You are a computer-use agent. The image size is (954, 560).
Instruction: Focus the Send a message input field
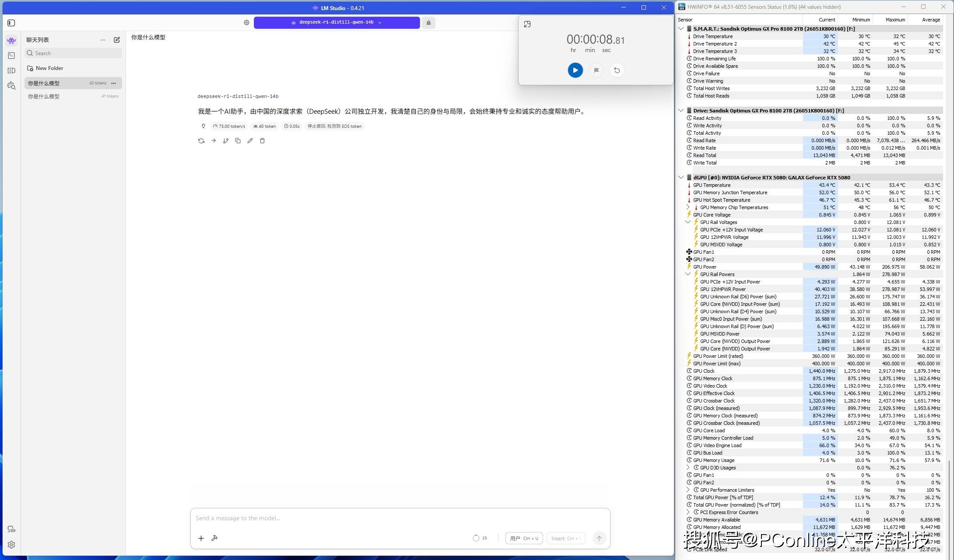point(400,518)
